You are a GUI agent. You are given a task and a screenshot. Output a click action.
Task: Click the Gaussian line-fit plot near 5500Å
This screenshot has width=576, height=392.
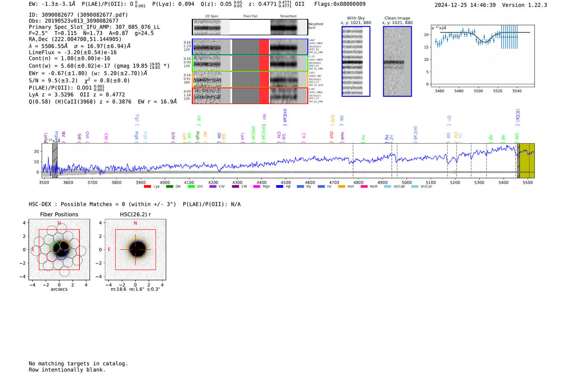click(483, 56)
